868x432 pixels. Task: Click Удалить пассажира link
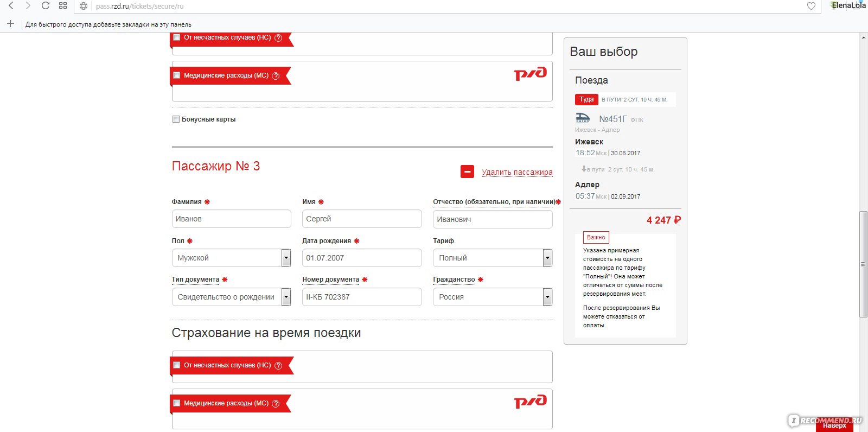517,172
